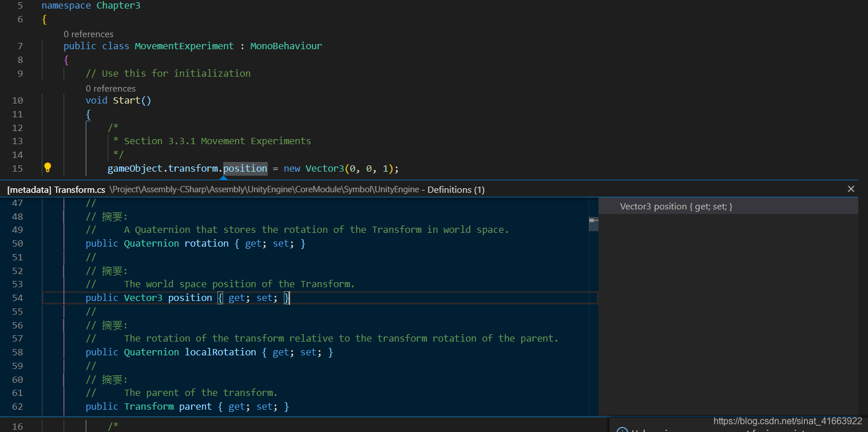Click the peek editor scrollbar slider
Viewport: 868px width, 432px height.
[593, 224]
